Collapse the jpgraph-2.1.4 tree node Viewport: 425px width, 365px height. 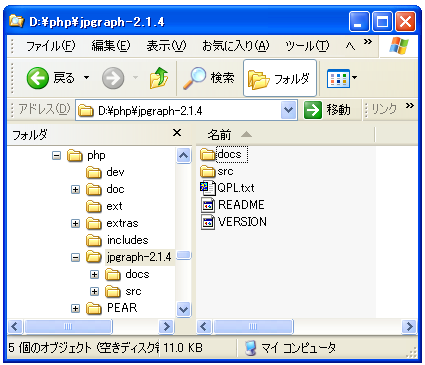click(76, 257)
